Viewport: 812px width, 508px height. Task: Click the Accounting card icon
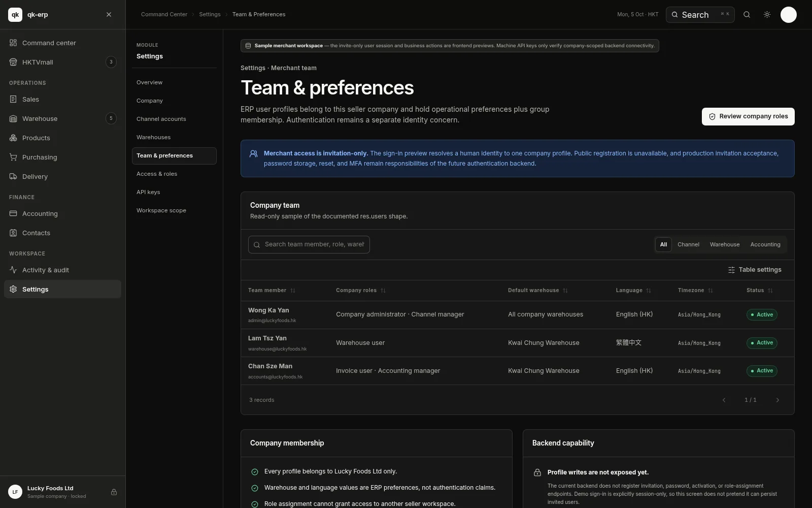click(13, 213)
